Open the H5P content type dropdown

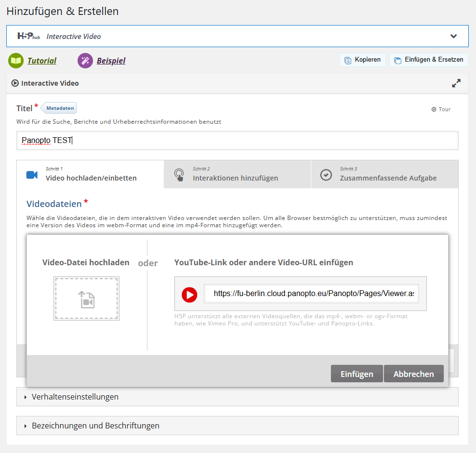tap(453, 36)
